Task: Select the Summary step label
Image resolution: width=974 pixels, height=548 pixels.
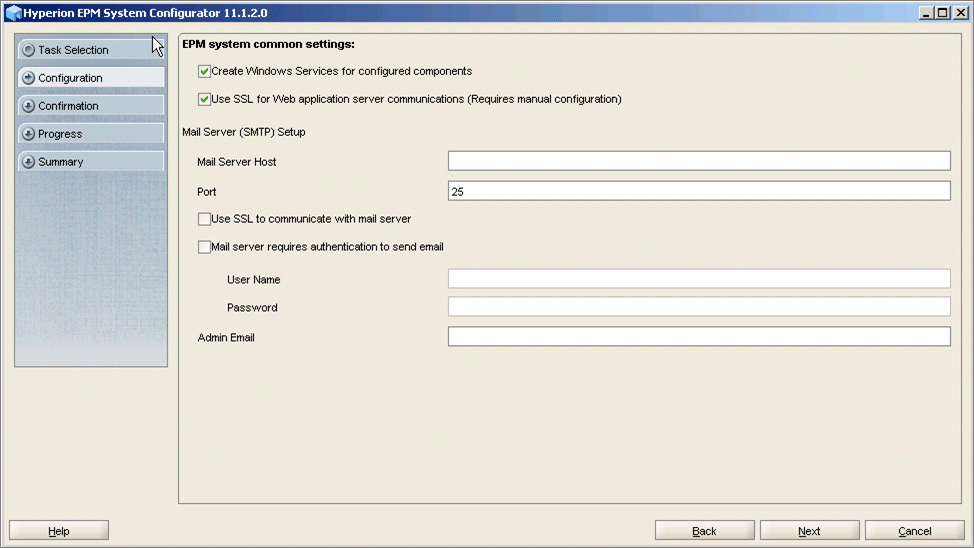Action: (x=60, y=162)
